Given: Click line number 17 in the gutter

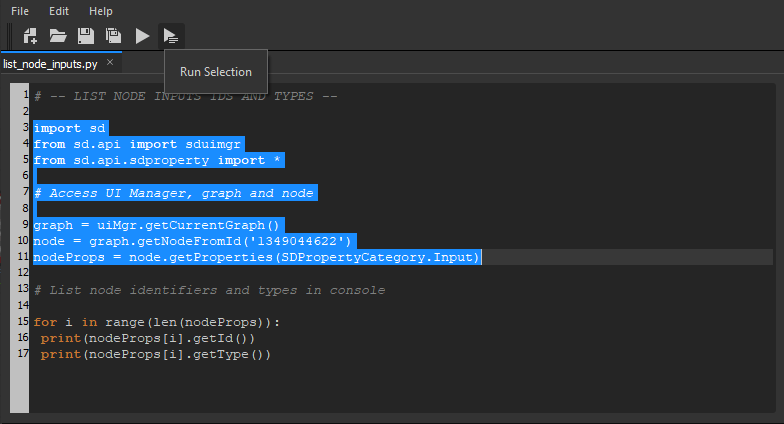Looking at the screenshot, I should [23, 354].
